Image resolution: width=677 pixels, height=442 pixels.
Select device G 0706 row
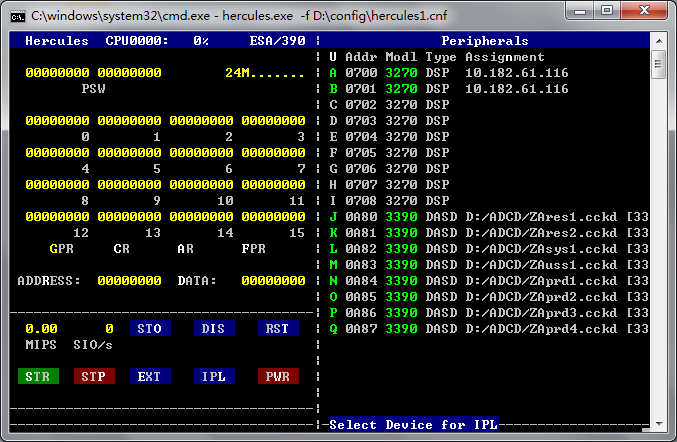coord(389,169)
